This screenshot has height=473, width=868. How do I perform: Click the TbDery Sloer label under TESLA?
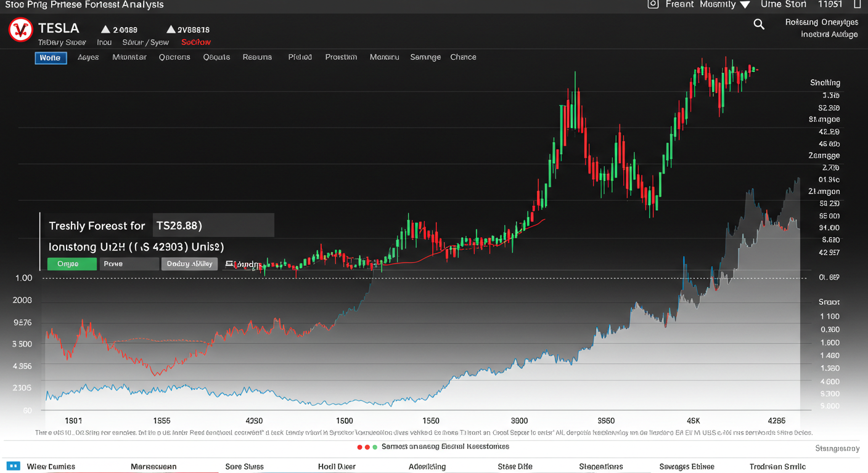[62, 42]
